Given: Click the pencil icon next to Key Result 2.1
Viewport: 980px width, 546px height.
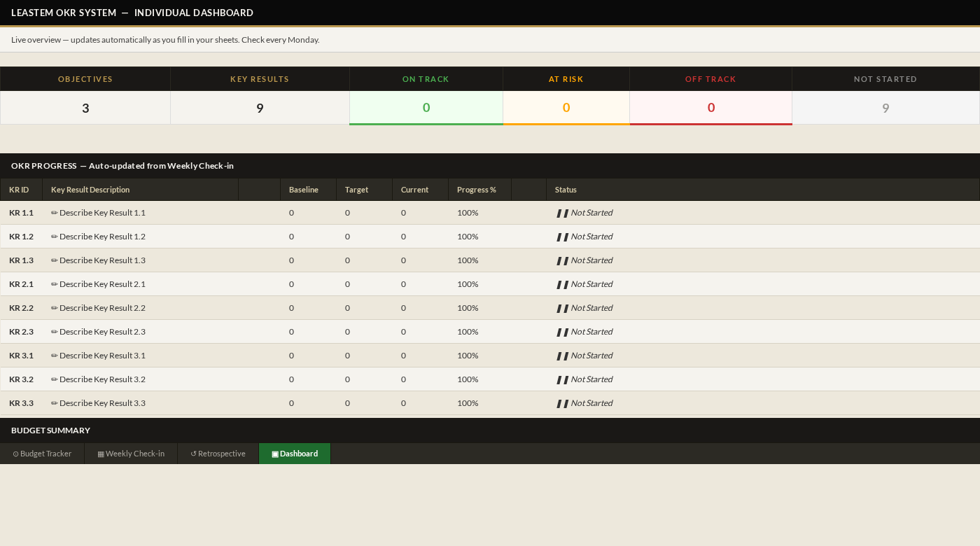Looking at the screenshot, I should pyautogui.click(x=54, y=284).
